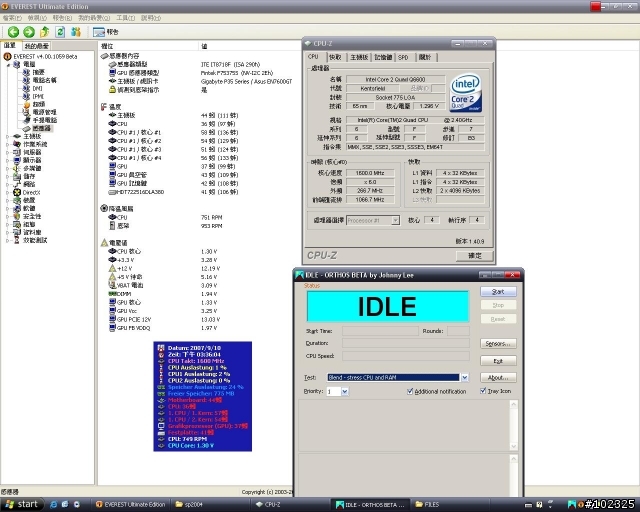Switch to EVEREST Ultimate Edition taskbar button
The image size is (640, 512).
[x=131, y=505]
